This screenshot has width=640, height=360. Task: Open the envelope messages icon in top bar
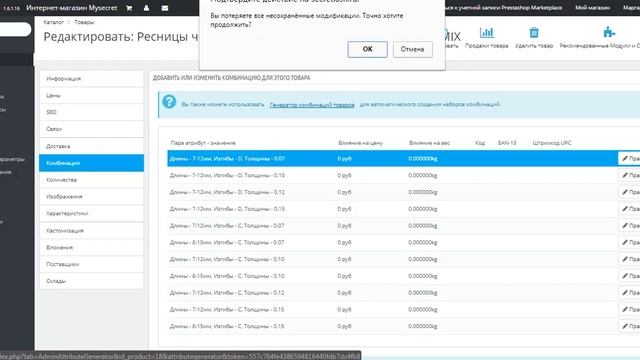point(165,8)
